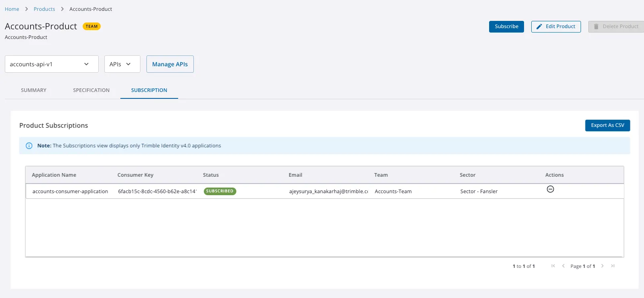The height and width of the screenshot is (298, 644).
Task: Expand the APIs dropdown
Action: coord(122,64)
